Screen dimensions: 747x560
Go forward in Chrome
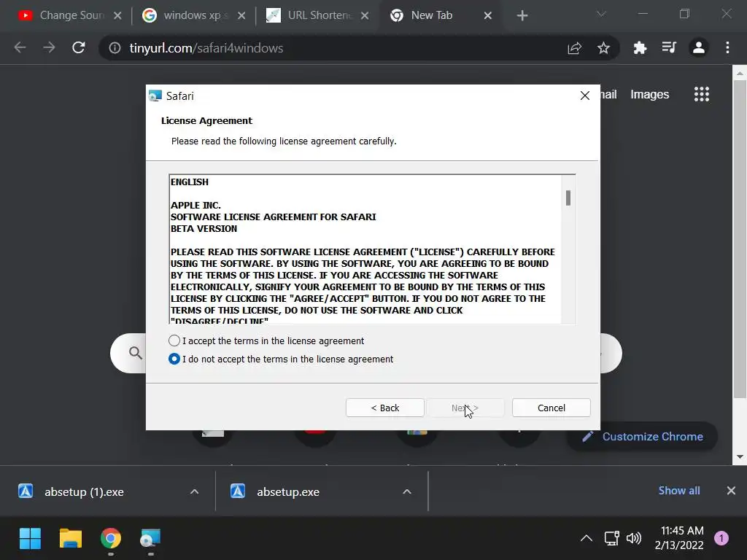pyautogui.click(x=49, y=47)
